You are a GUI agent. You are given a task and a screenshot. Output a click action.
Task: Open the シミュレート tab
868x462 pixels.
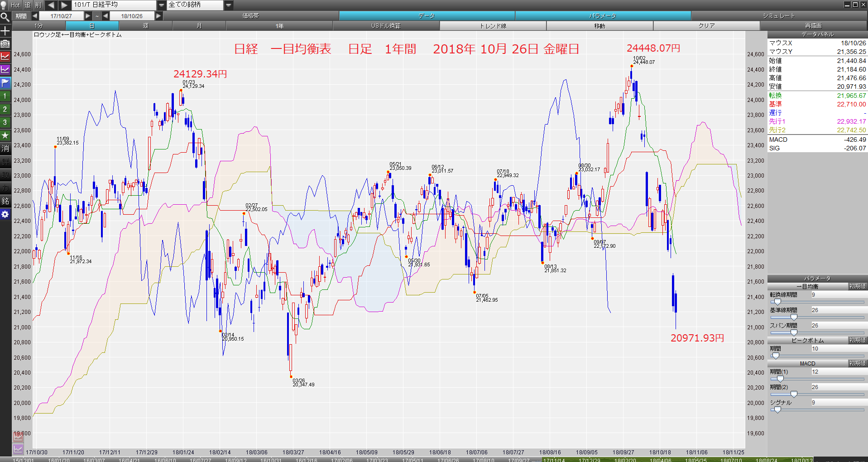779,16
